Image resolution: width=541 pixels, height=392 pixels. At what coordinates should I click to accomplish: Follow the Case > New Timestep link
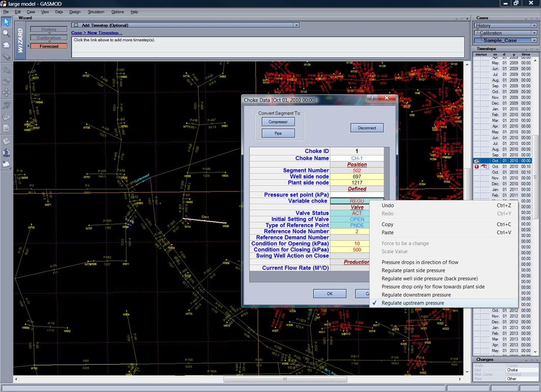coord(97,33)
